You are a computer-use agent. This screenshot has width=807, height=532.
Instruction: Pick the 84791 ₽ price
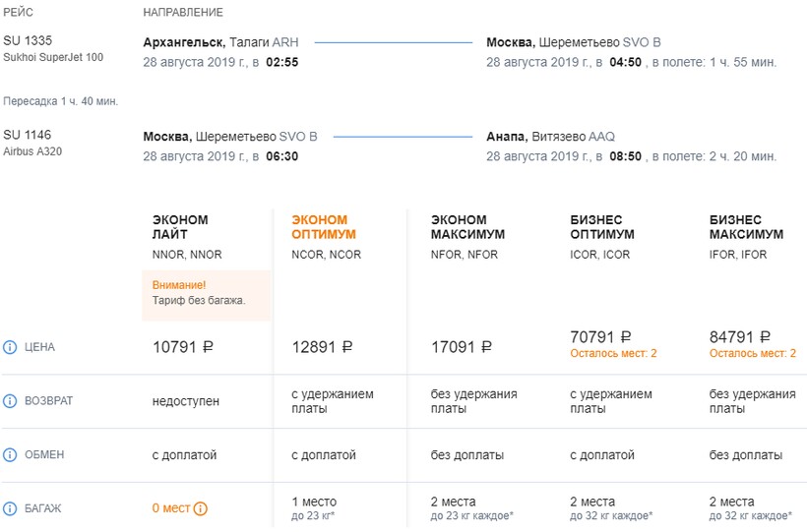point(739,337)
